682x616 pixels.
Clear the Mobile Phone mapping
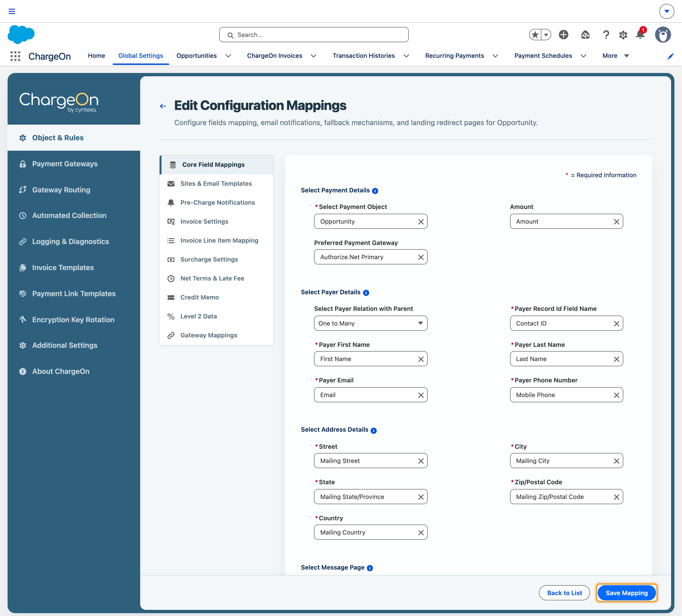tap(616, 395)
